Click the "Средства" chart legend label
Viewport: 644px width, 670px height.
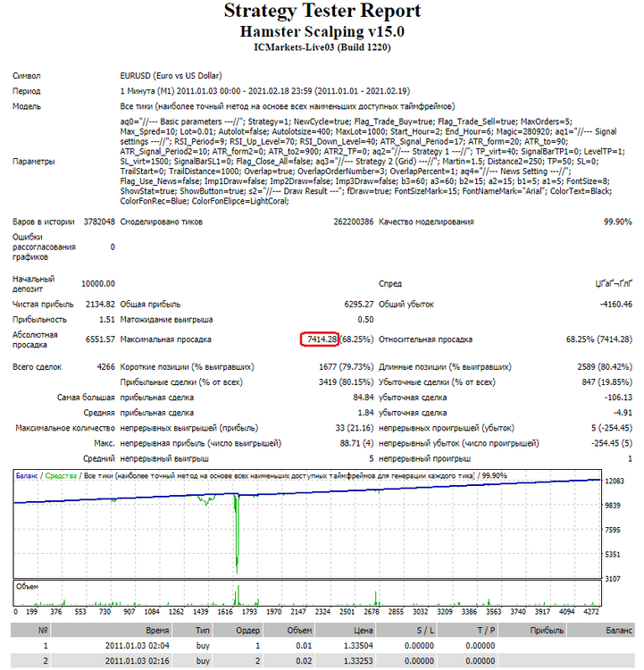(x=61, y=475)
